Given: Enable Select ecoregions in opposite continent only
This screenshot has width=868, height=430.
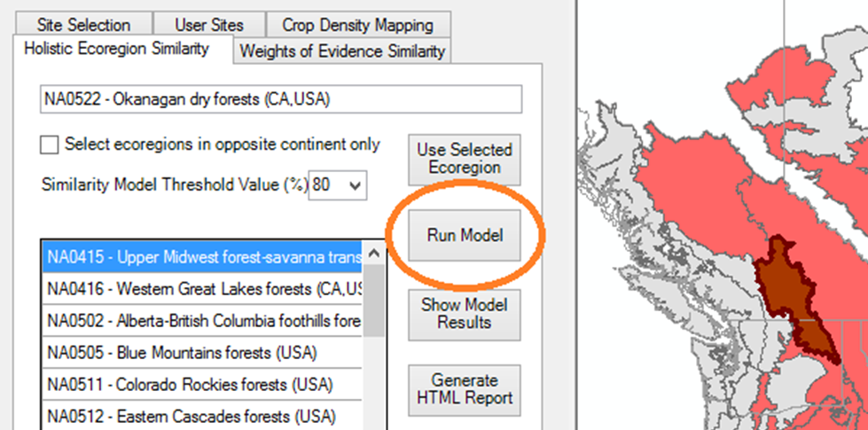Looking at the screenshot, I should pyautogui.click(x=50, y=145).
